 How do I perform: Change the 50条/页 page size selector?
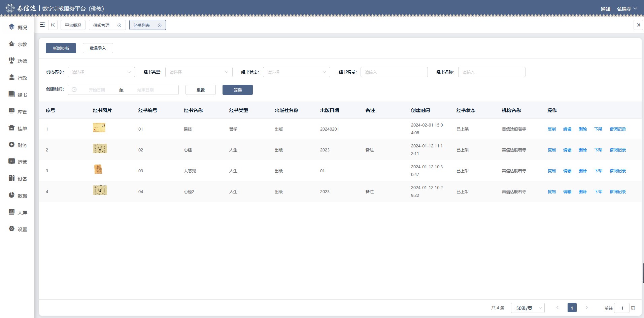pyautogui.click(x=528, y=308)
